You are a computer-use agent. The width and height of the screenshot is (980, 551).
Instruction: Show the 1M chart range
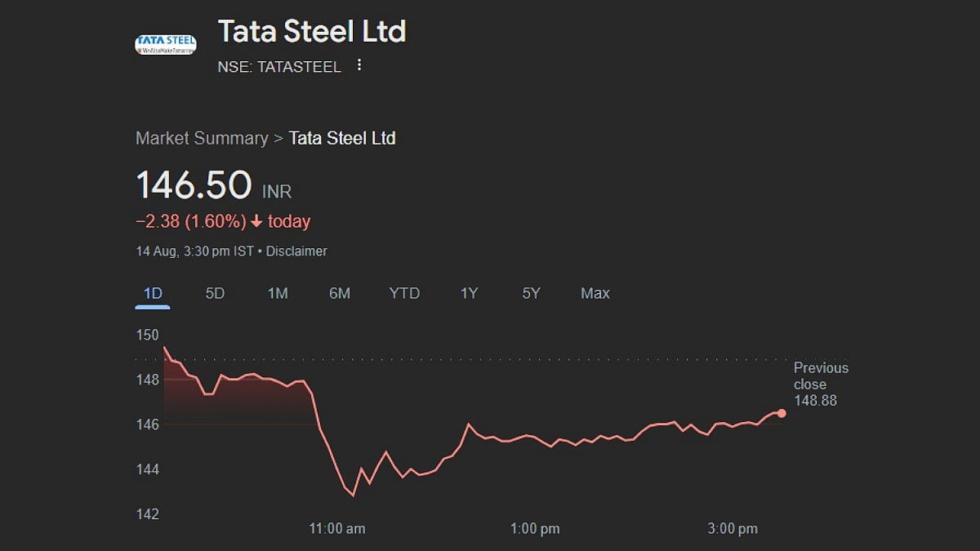tap(278, 293)
